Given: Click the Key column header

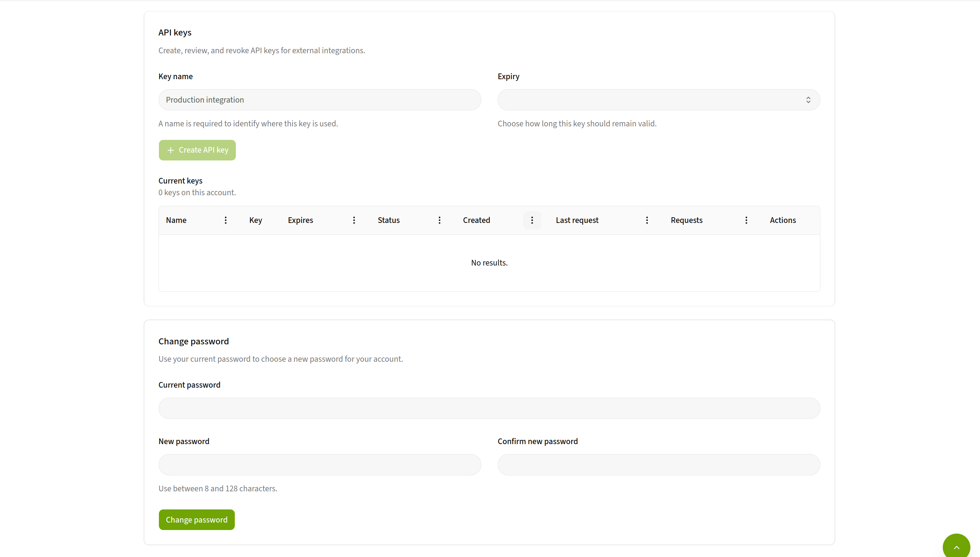Looking at the screenshot, I should point(256,220).
